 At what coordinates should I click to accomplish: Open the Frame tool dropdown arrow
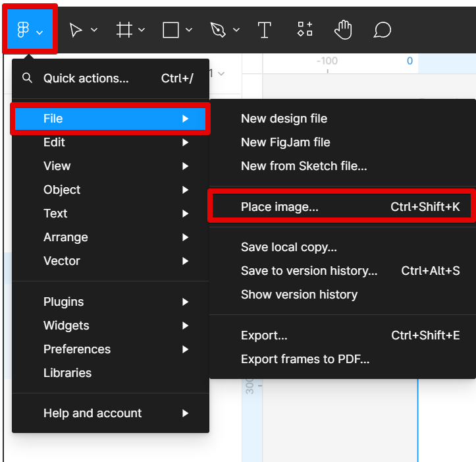click(x=142, y=30)
